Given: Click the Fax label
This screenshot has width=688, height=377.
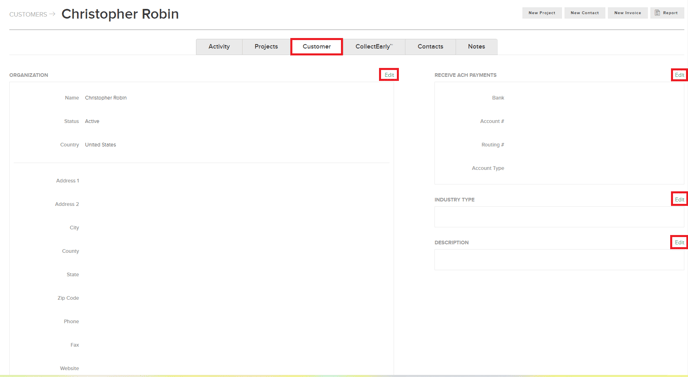Looking at the screenshot, I should [x=75, y=345].
